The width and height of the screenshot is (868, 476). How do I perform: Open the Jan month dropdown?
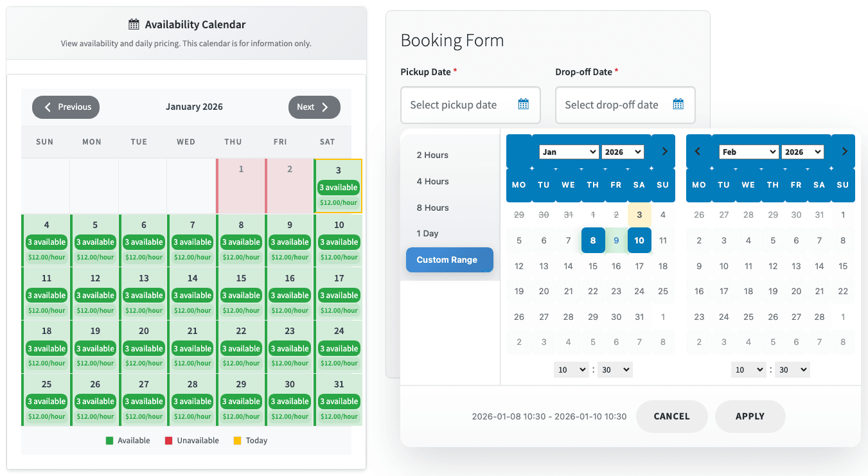569,151
